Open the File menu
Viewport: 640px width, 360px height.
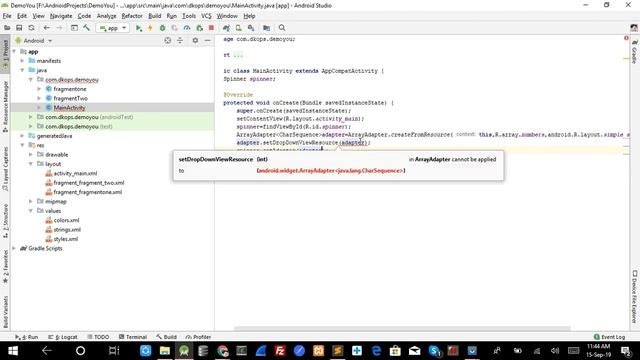(7, 16)
